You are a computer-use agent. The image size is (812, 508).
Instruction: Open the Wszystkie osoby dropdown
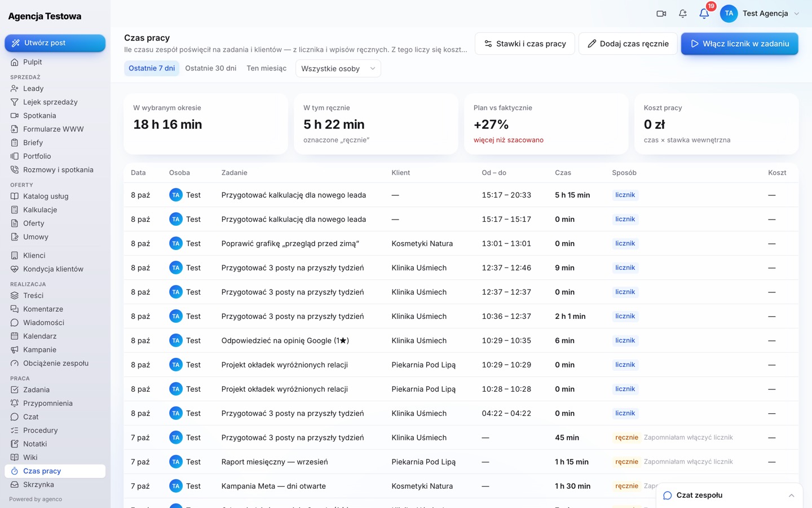[x=338, y=68]
